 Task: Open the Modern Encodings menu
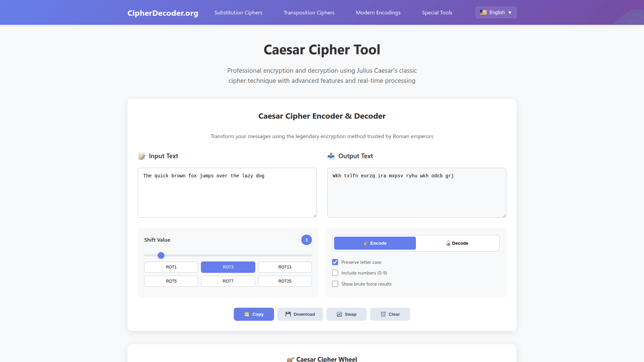pyautogui.click(x=378, y=12)
